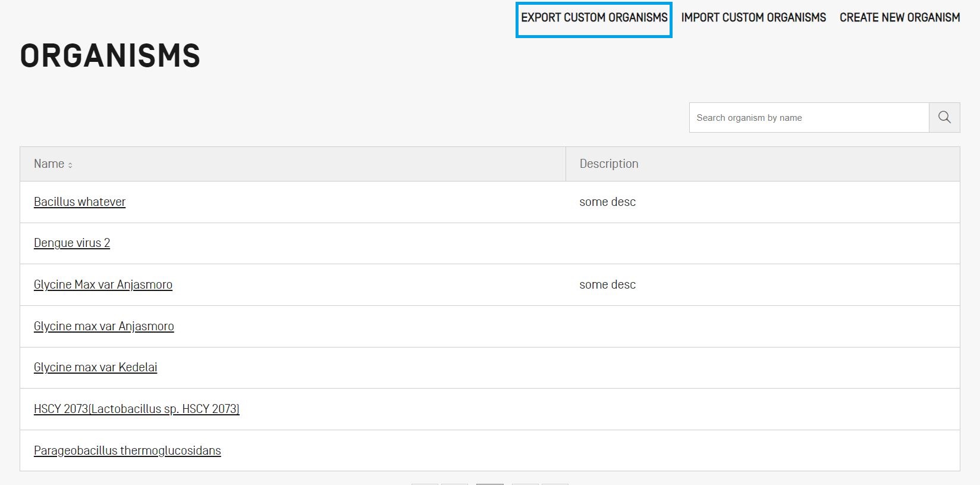Open the Bacillus whatever organism
This screenshot has height=485, width=980.
80,202
